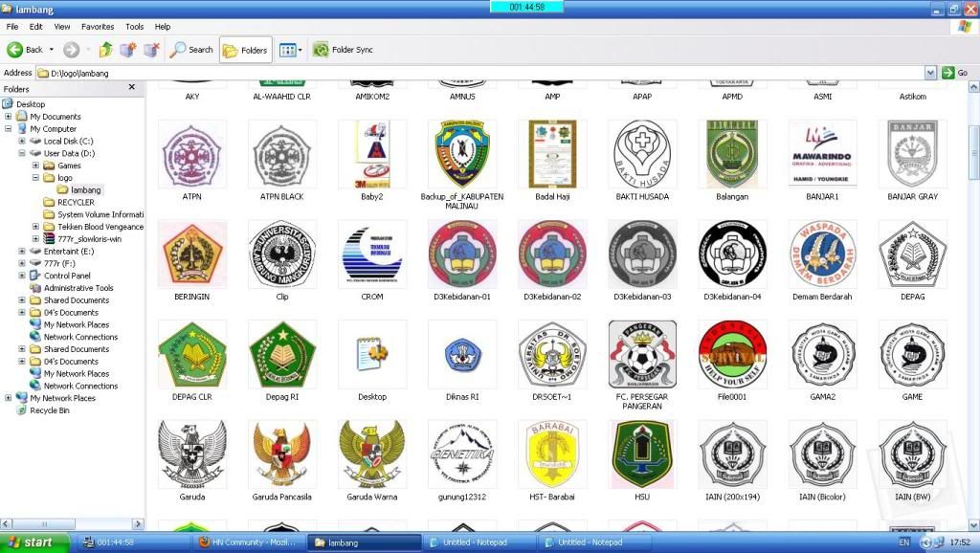Collapse the logo folder node
The image size is (980, 553).
click(35, 177)
